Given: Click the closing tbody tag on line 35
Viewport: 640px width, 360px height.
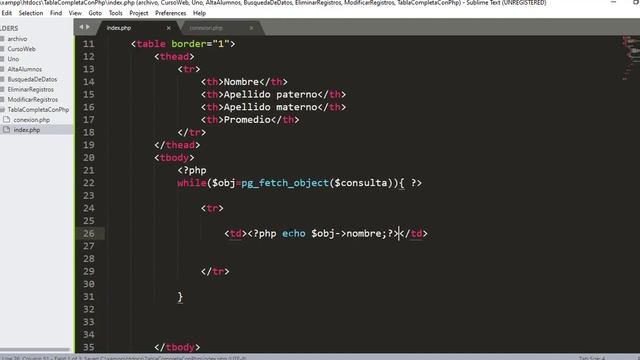Looking at the screenshot, I should tap(177, 347).
